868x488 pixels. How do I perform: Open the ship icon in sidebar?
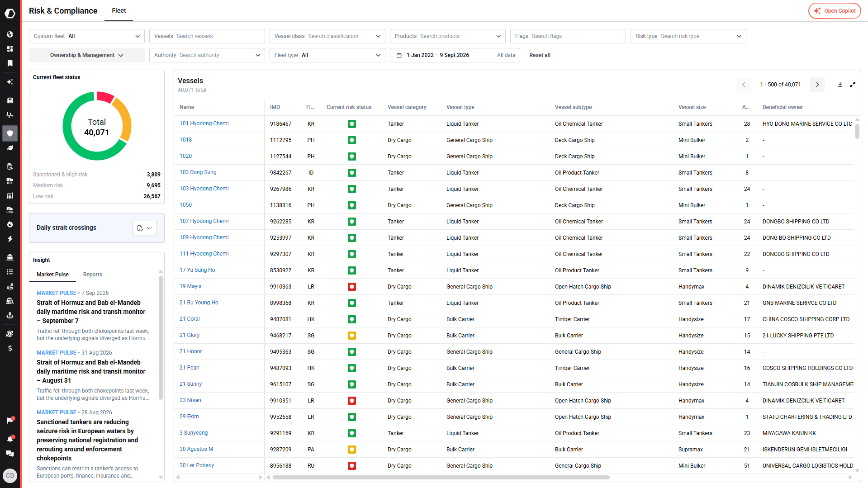click(x=10, y=257)
